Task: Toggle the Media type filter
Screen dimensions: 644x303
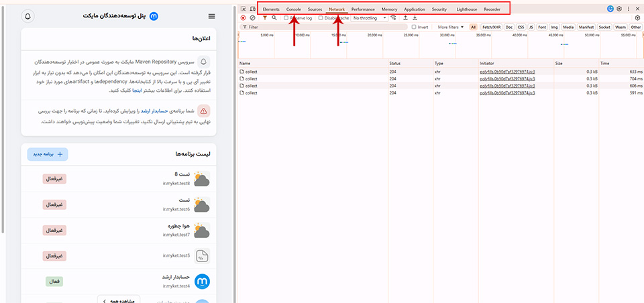Action: (568, 27)
